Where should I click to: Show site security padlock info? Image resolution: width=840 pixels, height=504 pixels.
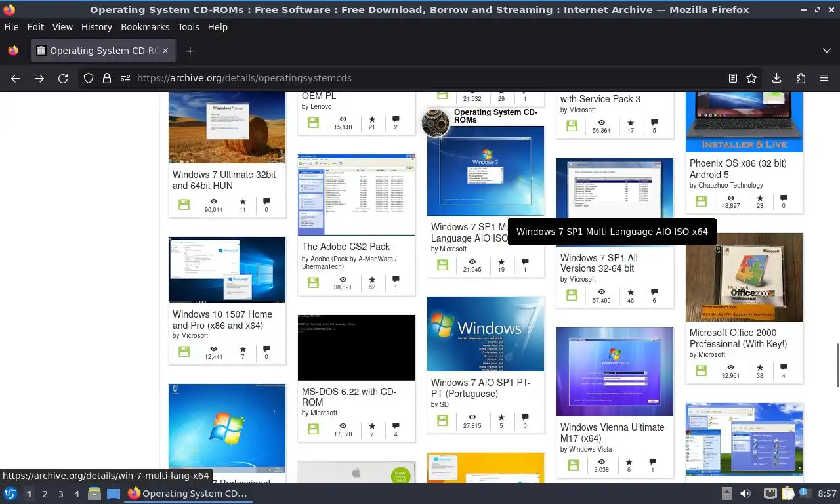click(107, 78)
